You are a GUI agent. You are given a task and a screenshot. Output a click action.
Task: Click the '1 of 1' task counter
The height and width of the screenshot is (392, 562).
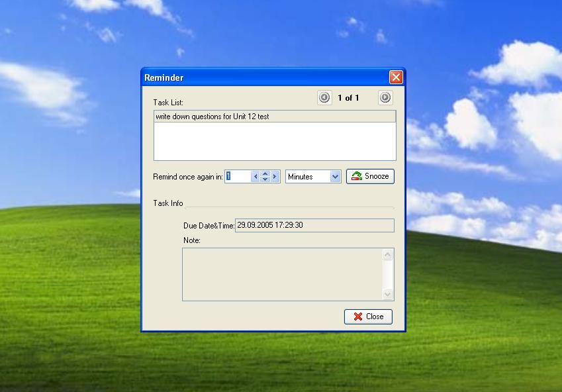coord(348,98)
